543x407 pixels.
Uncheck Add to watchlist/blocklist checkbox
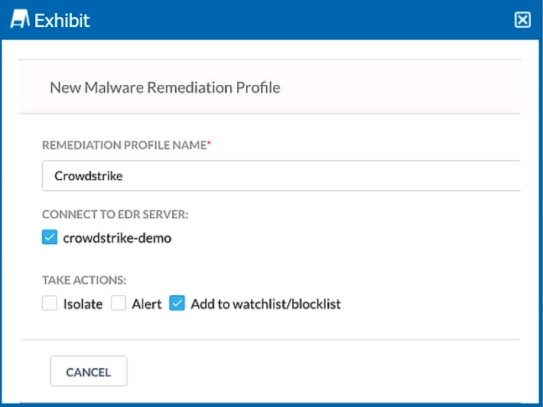tap(177, 303)
